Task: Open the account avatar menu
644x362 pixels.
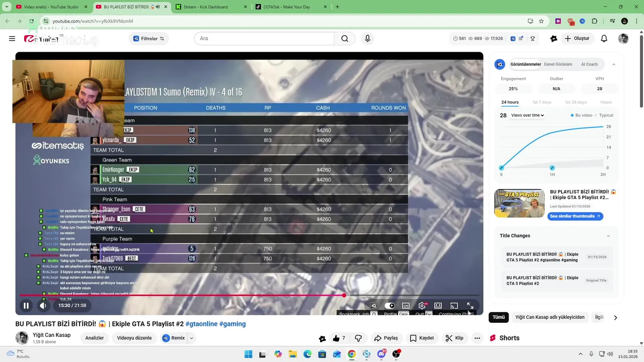Action: pos(623,39)
